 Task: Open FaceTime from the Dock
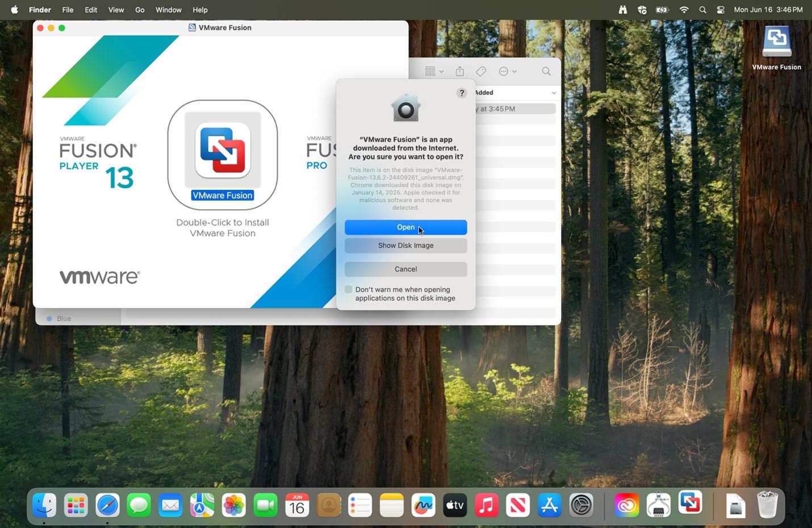[265, 505]
